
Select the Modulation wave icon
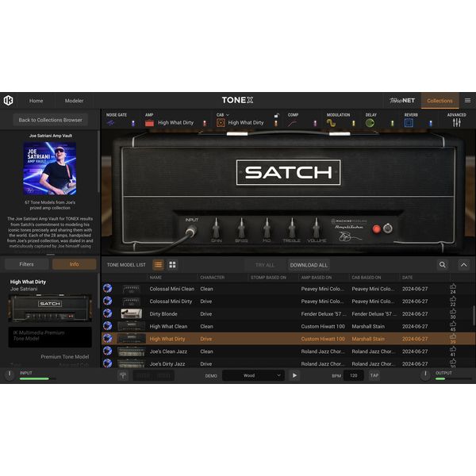[x=331, y=123]
